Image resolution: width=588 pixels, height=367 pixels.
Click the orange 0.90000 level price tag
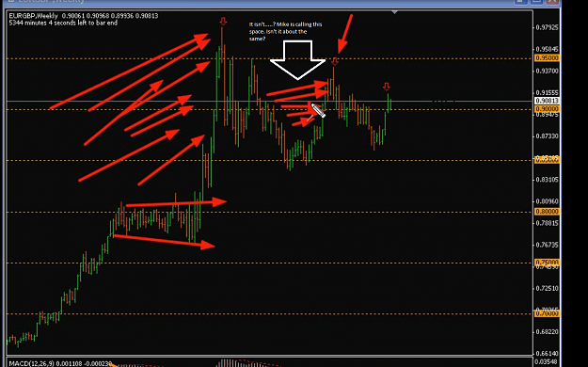click(x=548, y=109)
